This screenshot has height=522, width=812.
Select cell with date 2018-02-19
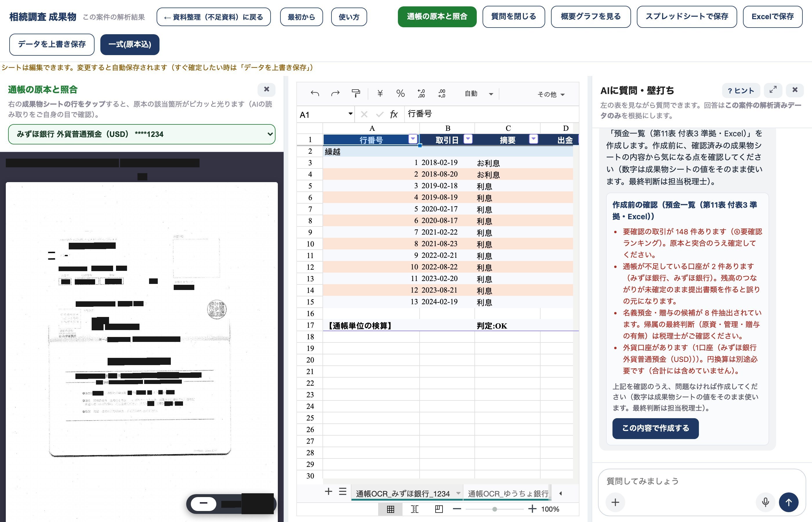coord(447,163)
